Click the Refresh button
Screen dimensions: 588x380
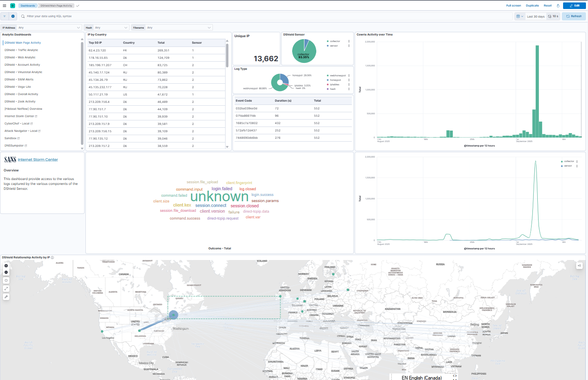click(x=574, y=16)
